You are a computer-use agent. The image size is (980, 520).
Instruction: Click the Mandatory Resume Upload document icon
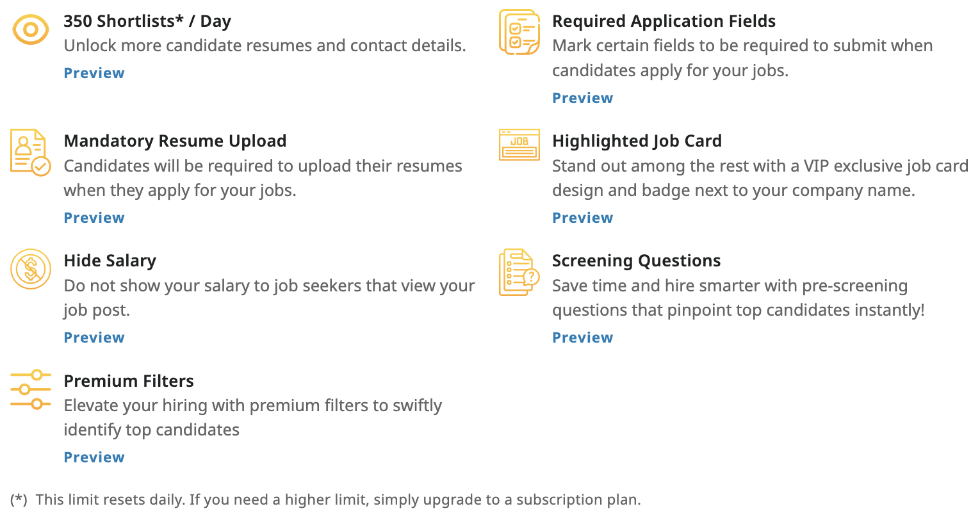click(x=29, y=152)
